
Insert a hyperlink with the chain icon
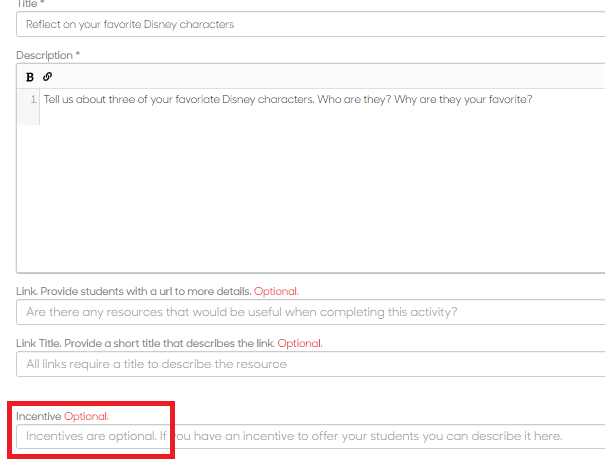point(47,77)
